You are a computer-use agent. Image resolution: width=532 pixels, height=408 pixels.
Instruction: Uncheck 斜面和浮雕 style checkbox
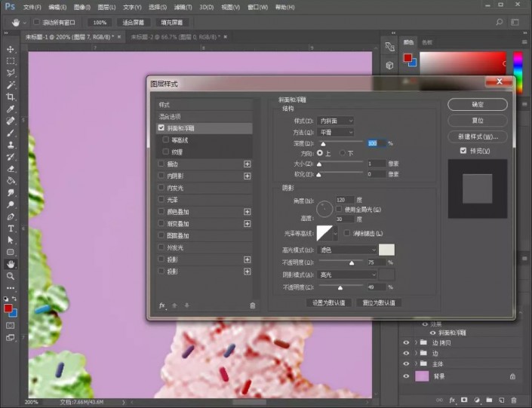[161, 128]
